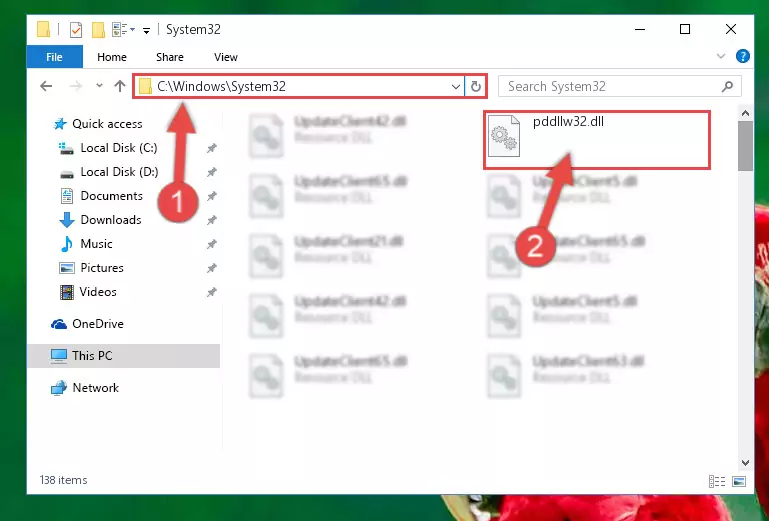Click the New folder icon in title bar
This screenshot has height=521, width=769.
coord(98,30)
